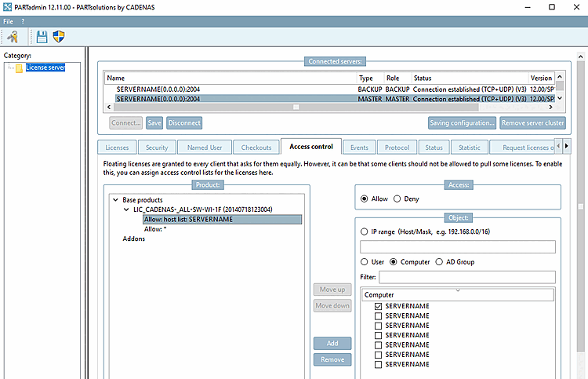This screenshot has width=588, height=379.
Task: Select the IP range radio button
Action: click(x=364, y=232)
